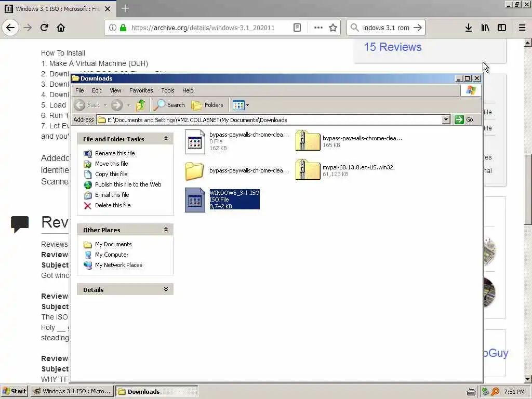
Task: Open Firefox hamburger menu
Action: [522, 28]
